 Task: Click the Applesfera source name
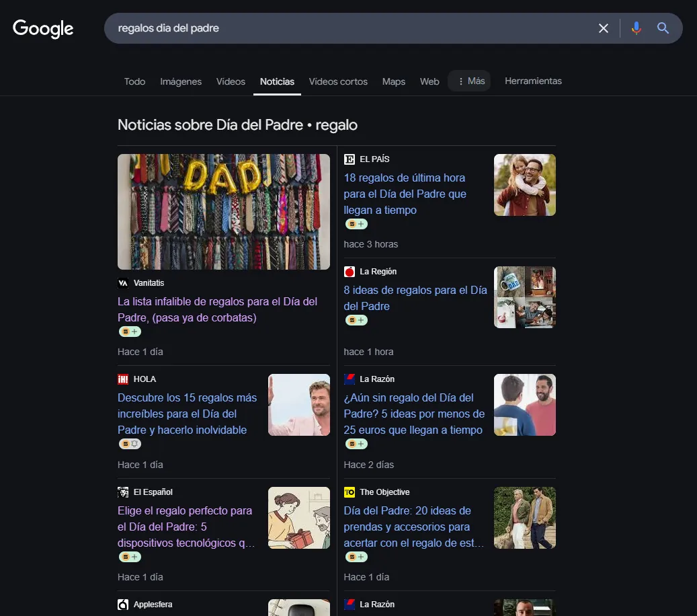click(153, 605)
